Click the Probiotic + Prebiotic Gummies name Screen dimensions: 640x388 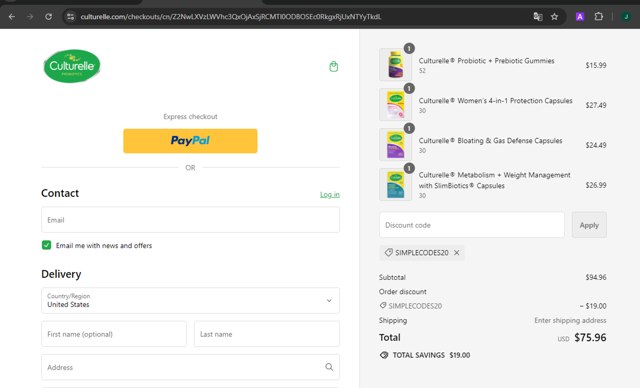click(x=487, y=61)
